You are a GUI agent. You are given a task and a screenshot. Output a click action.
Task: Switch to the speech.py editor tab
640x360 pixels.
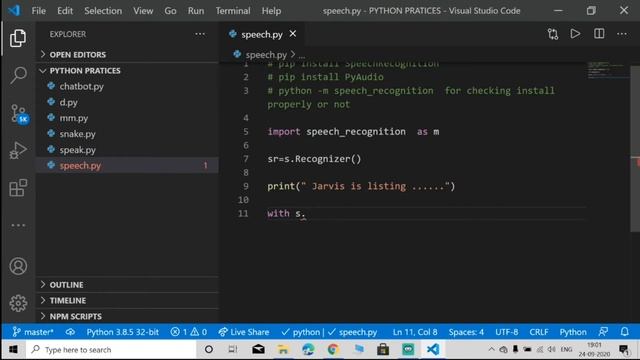coord(262,34)
